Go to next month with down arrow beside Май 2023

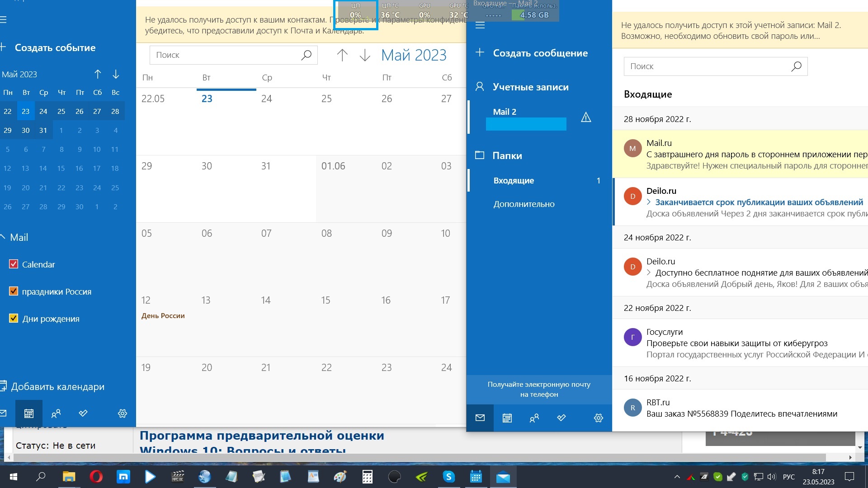[365, 55]
